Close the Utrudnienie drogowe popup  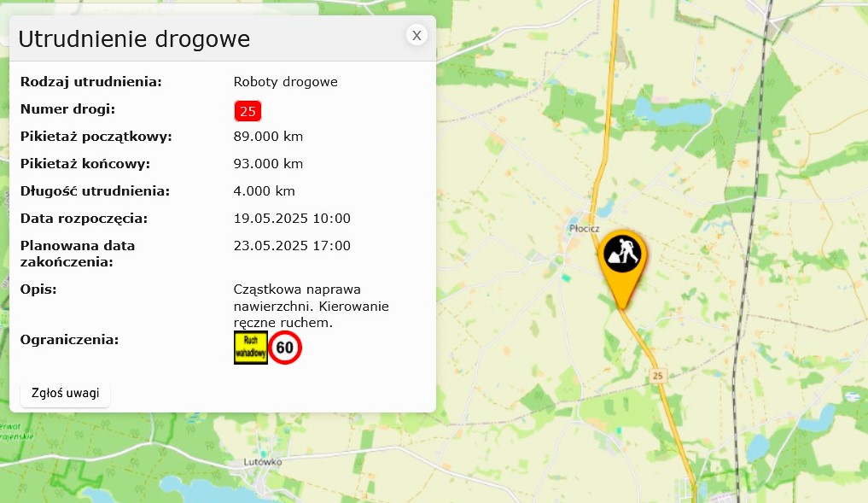tap(417, 36)
